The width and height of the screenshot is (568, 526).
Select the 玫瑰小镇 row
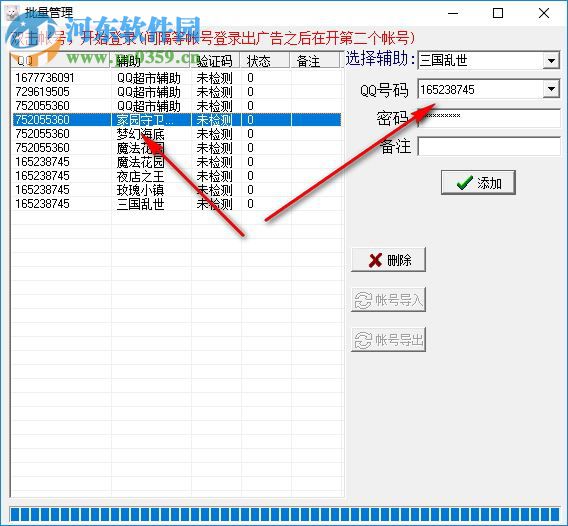[x=177, y=190]
